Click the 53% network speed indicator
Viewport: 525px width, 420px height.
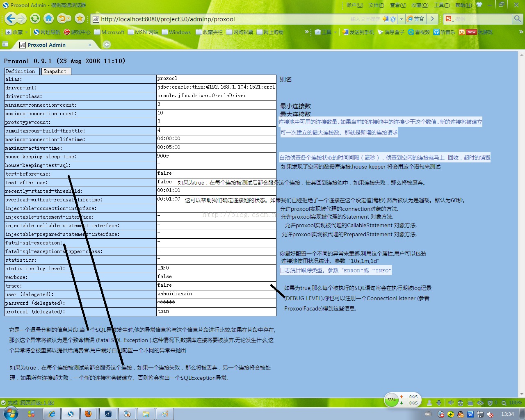coord(392,400)
